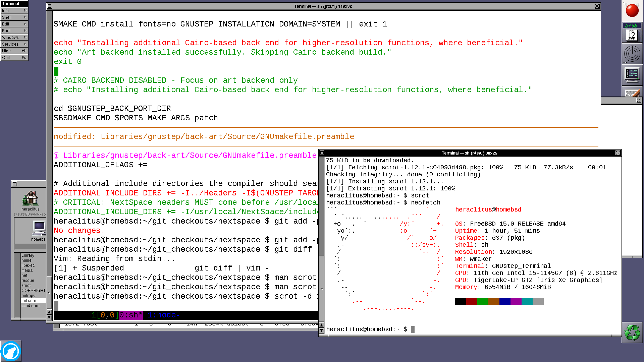This screenshot has height=362, width=644.
Task: Launch the blue globe browser icon
Action: click(x=11, y=351)
